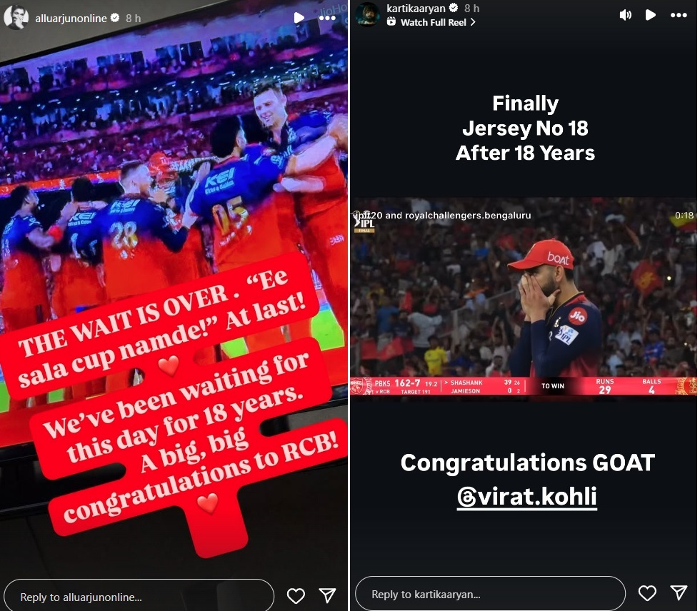Tap the @virat.kohli mention link

pyautogui.click(x=527, y=497)
